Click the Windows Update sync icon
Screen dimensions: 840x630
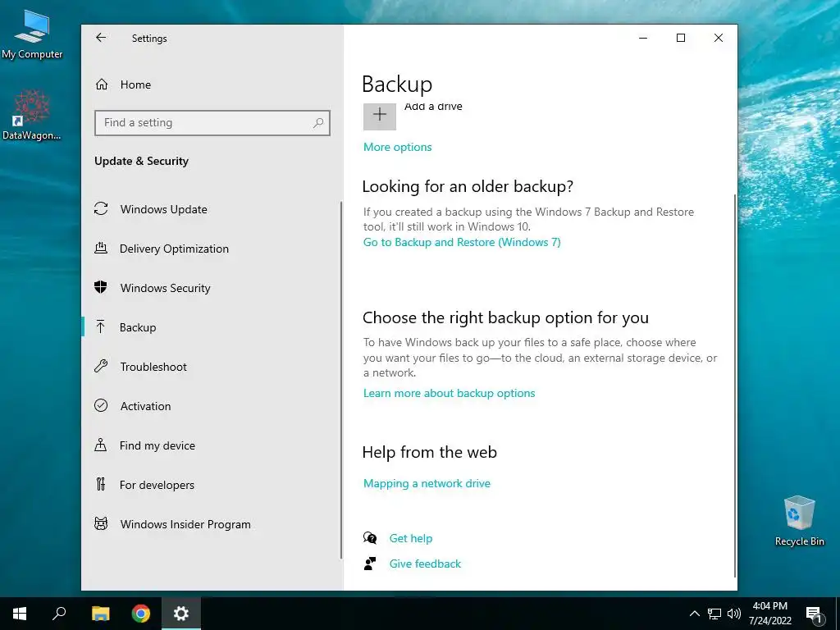coord(101,209)
